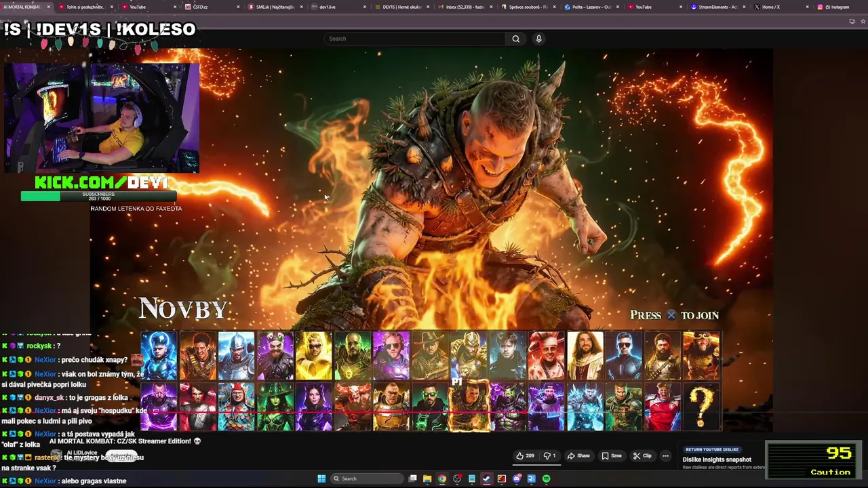Click the 'RANDOM LETENKA OD FAXEOTA' text

coord(136,209)
